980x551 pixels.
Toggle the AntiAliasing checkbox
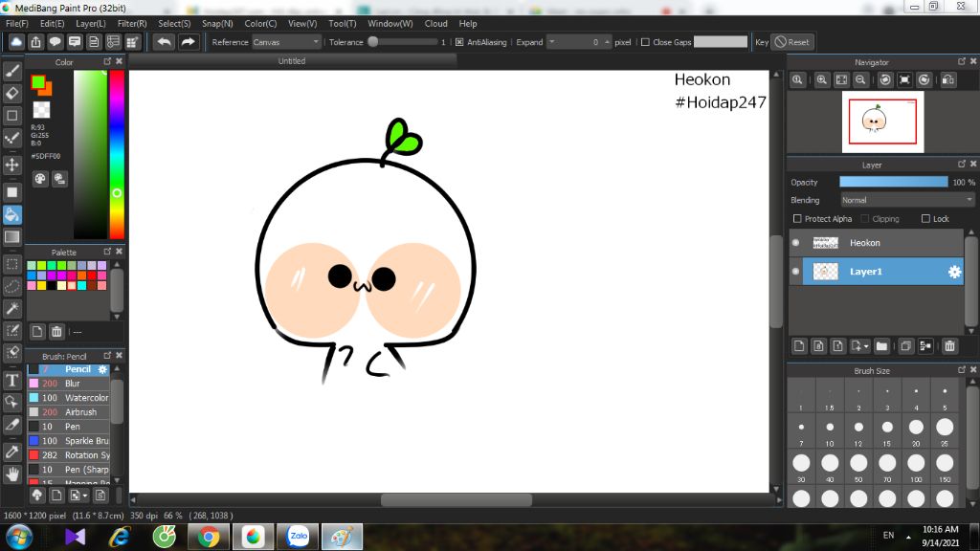tap(459, 42)
